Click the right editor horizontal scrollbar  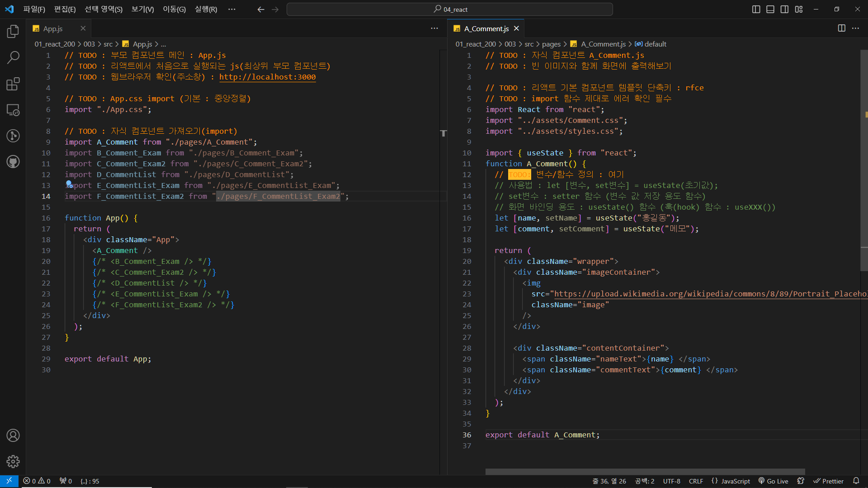point(645,472)
